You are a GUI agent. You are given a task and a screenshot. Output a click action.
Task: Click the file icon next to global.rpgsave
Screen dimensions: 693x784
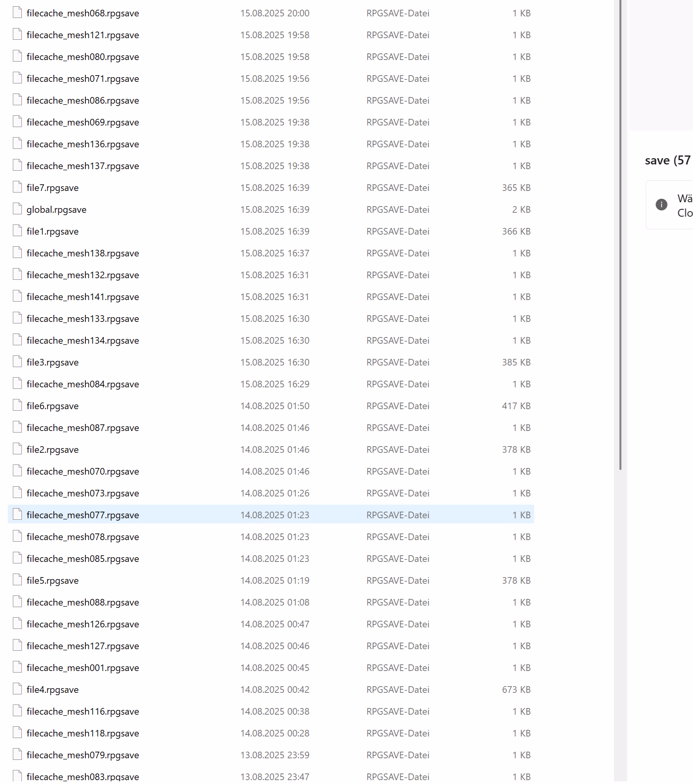17,209
